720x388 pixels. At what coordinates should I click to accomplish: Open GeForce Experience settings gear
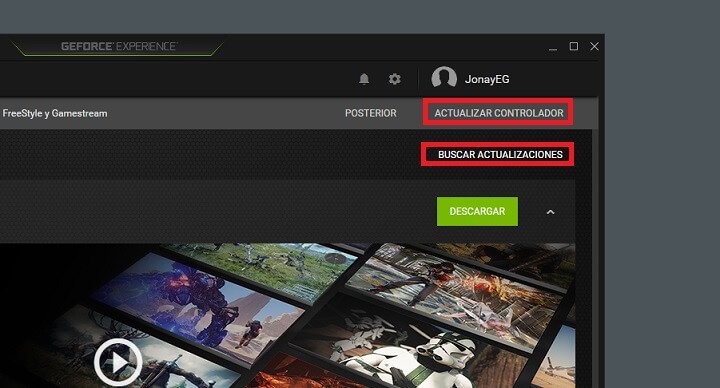[394, 79]
